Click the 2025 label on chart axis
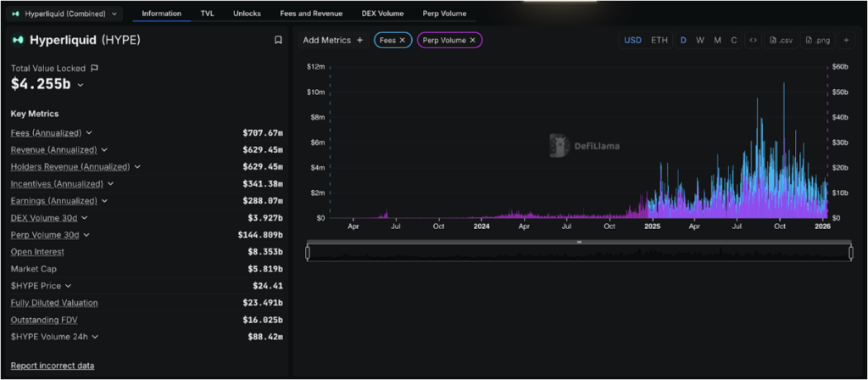The height and width of the screenshot is (380, 868). [652, 226]
